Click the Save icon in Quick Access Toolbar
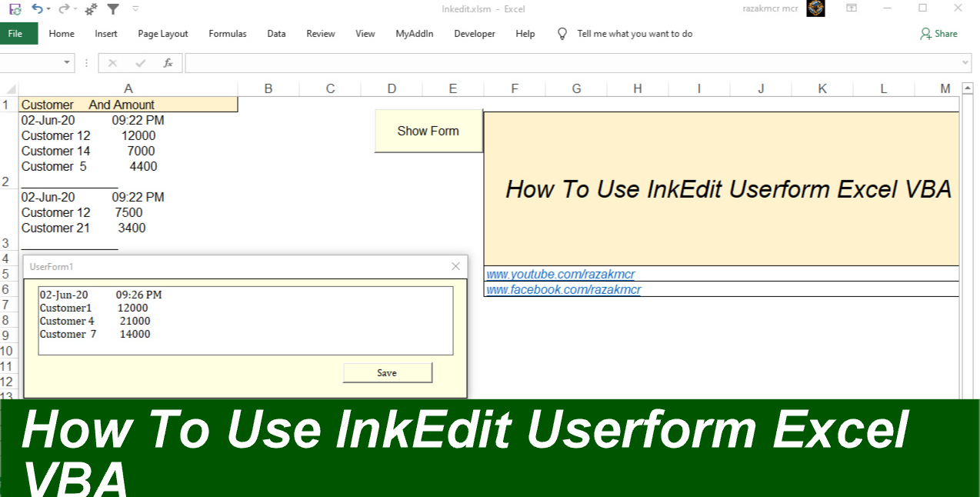Image resolution: width=980 pixels, height=497 pixels. pyautogui.click(x=15, y=9)
